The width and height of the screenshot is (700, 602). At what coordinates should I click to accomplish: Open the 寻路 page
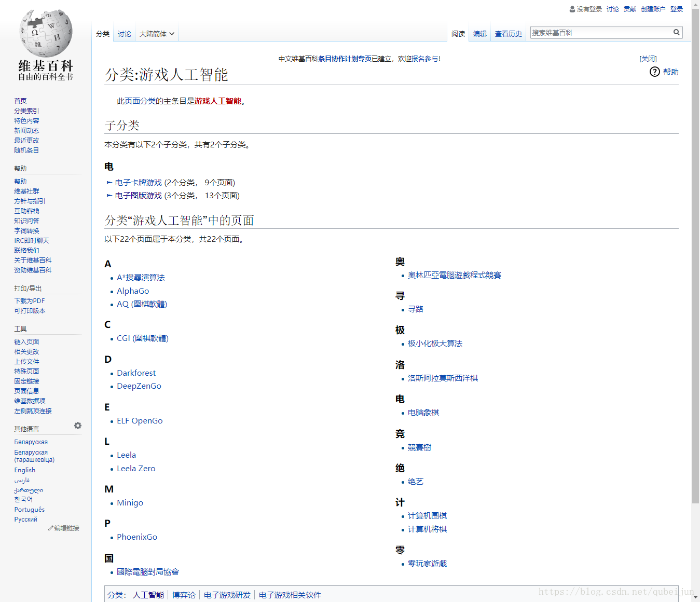click(x=416, y=309)
